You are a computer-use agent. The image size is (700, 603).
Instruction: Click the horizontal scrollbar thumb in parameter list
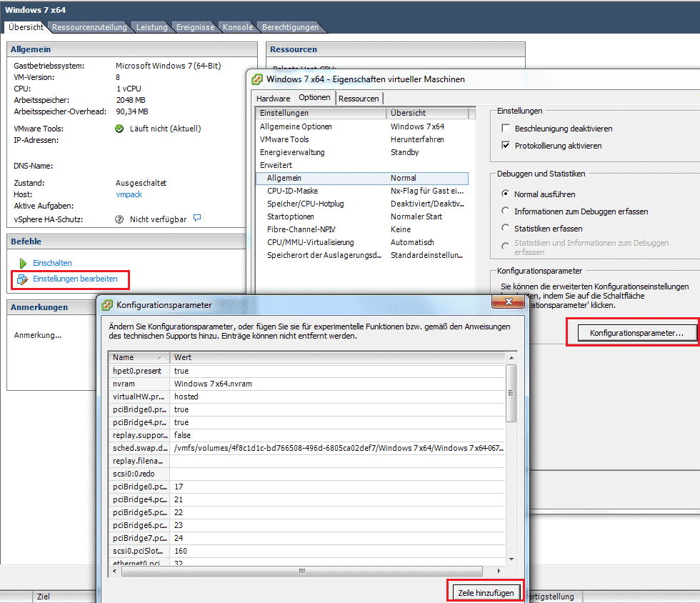(301, 571)
